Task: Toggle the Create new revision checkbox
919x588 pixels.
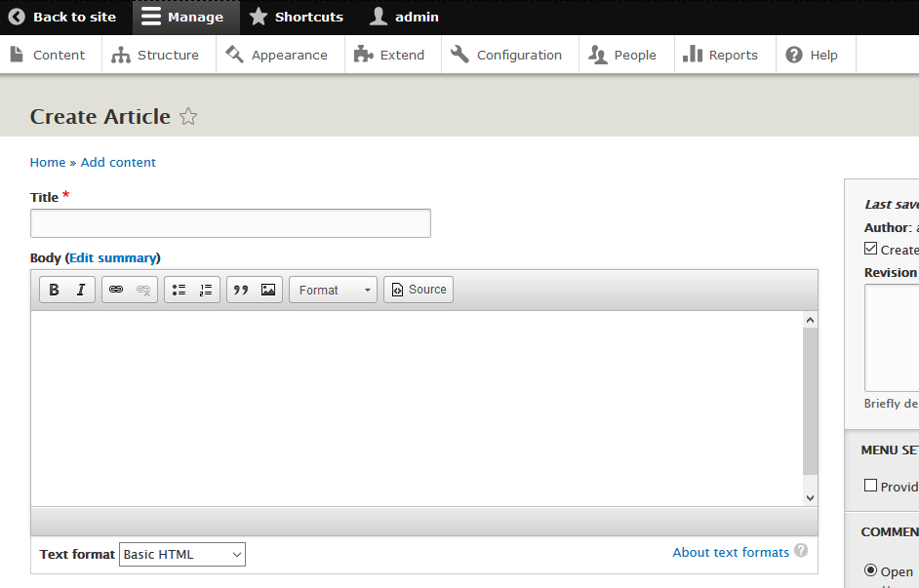Action: pyautogui.click(x=871, y=250)
